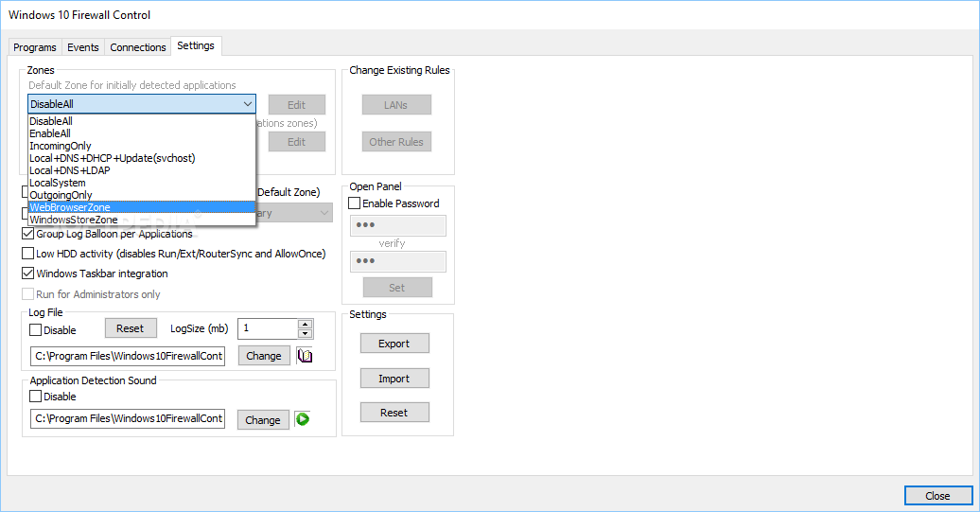The height and width of the screenshot is (512, 980).
Task: Open the partly hidden dropdown beside the zone list
Action: click(294, 213)
